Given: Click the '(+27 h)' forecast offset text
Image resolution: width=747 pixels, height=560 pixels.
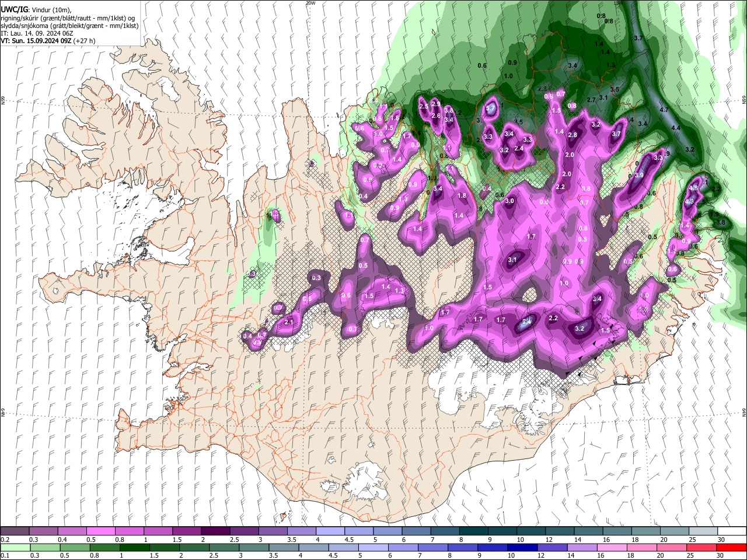Looking at the screenshot, I should (x=85, y=41).
